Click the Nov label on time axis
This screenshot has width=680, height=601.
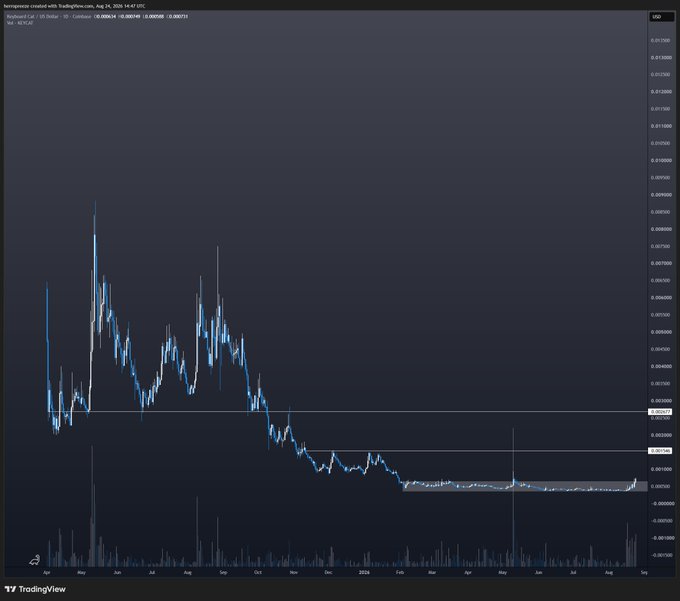[x=294, y=572]
